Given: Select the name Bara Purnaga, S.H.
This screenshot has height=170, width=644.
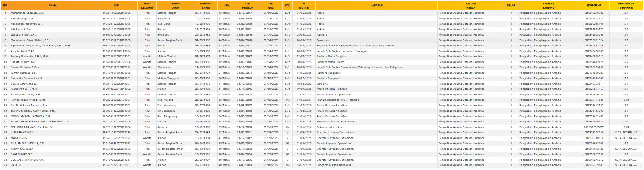Looking at the screenshot, I should click(22, 18).
